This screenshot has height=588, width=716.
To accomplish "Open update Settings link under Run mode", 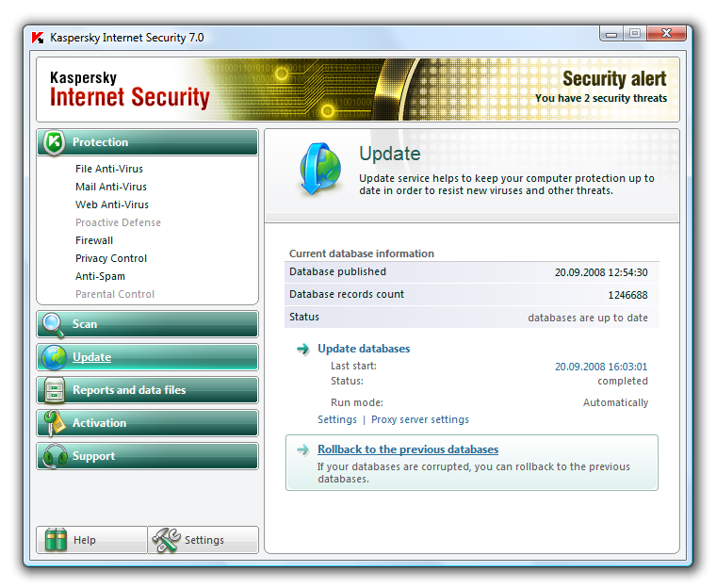I will 337,419.
